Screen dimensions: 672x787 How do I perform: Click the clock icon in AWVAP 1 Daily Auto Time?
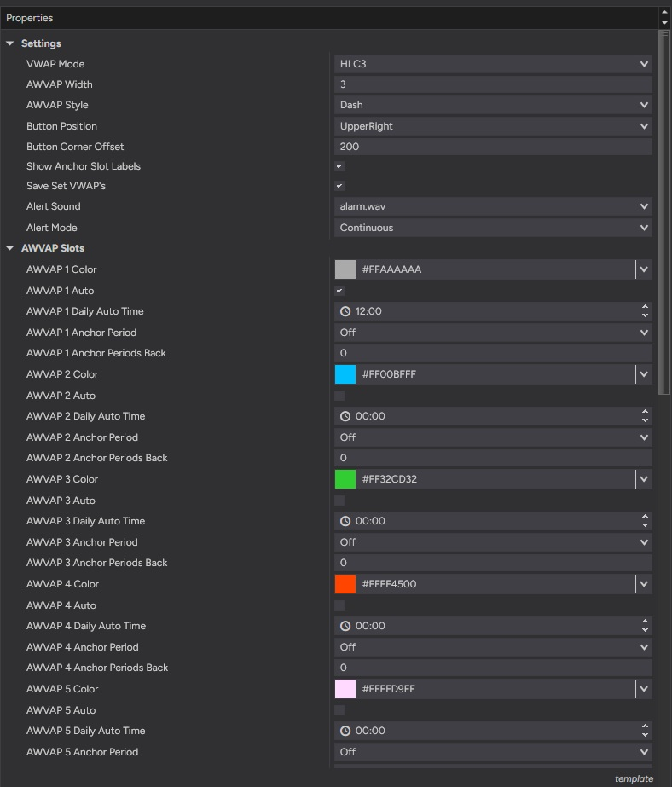(345, 311)
